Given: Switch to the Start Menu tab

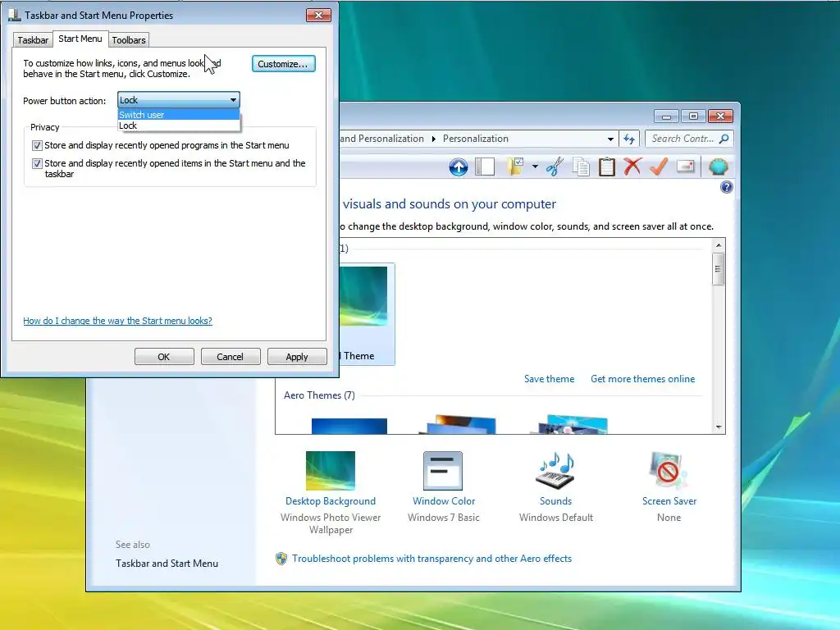Looking at the screenshot, I should (80, 39).
